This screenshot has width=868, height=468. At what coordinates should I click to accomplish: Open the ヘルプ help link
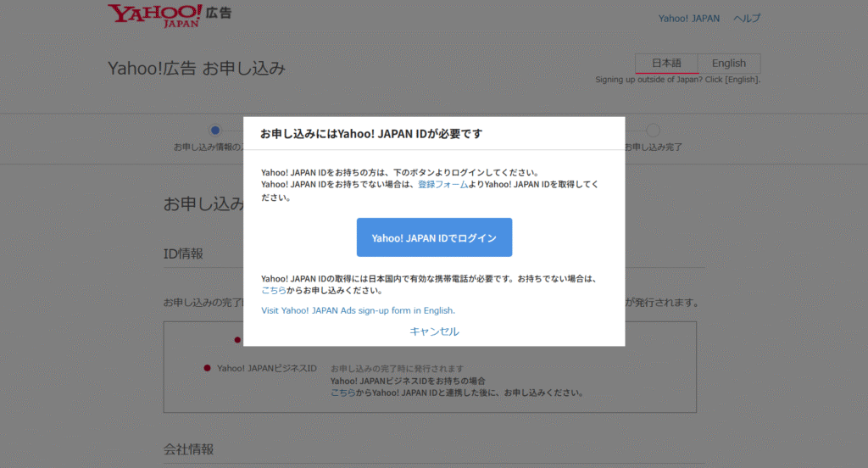[x=747, y=19]
